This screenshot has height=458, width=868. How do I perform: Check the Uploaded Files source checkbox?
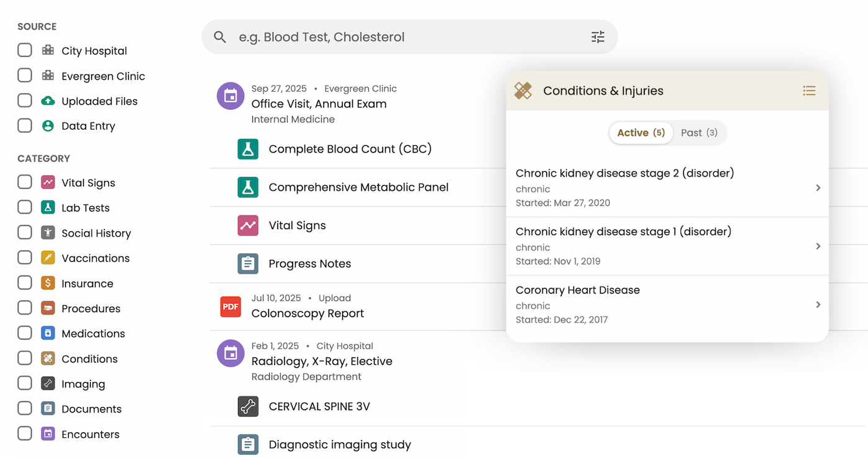25,101
